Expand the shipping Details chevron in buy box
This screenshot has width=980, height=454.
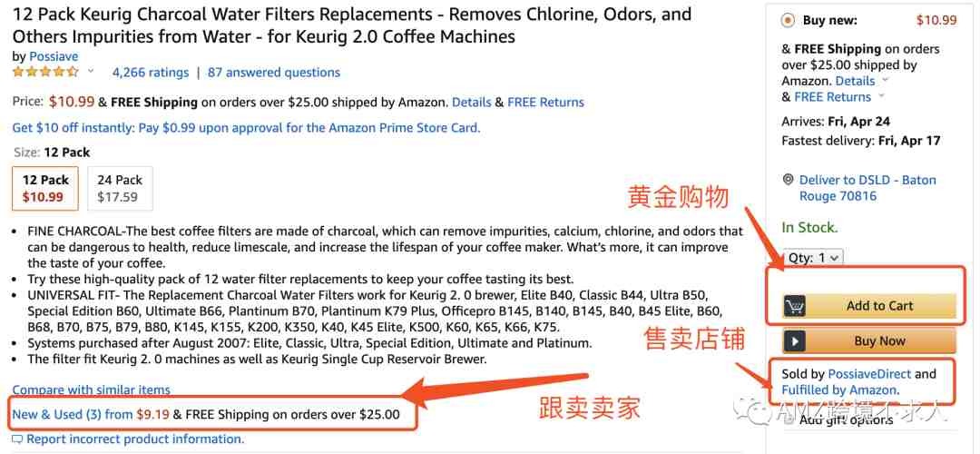coord(885,81)
